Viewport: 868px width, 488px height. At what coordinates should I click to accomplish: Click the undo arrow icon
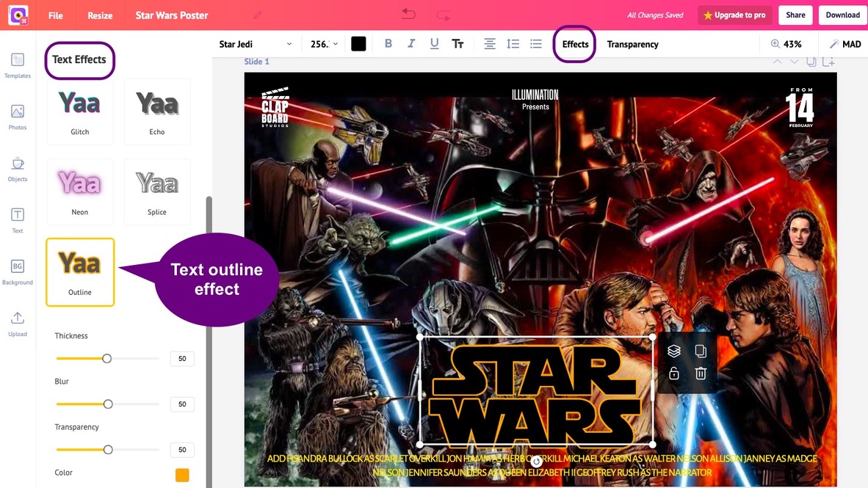pyautogui.click(x=408, y=14)
